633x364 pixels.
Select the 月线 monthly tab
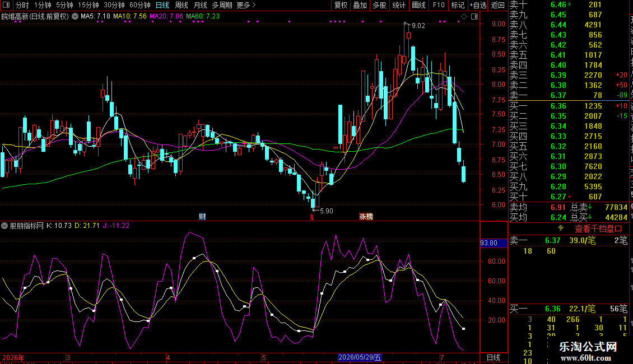pyautogui.click(x=200, y=5)
